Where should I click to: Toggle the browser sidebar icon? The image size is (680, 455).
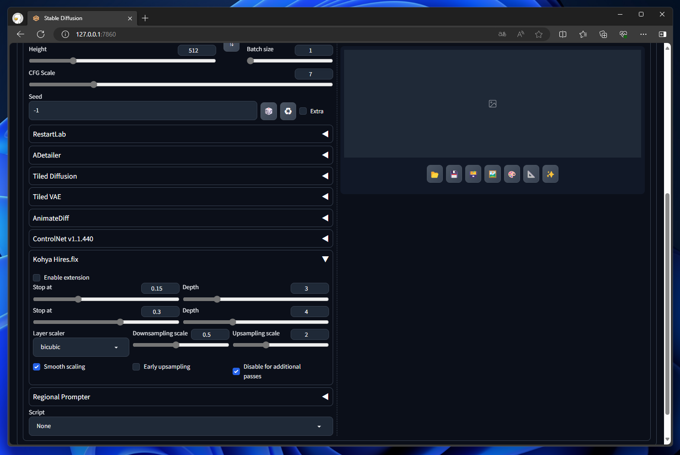point(662,34)
